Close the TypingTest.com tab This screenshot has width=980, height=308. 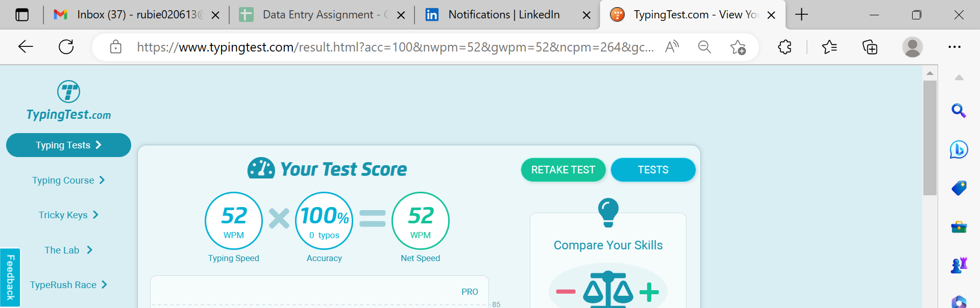point(771,15)
